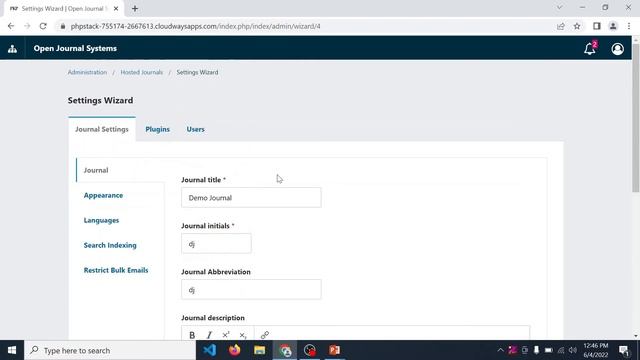The image size is (640, 360).
Task: Open the notifications bell
Action: (x=590, y=49)
